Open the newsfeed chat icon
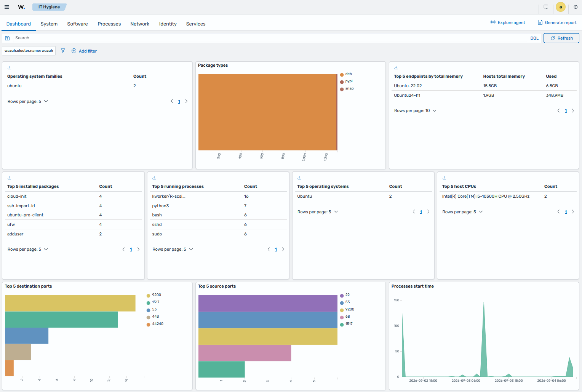This screenshot has width=582, height=392. [x=546, y=7]
